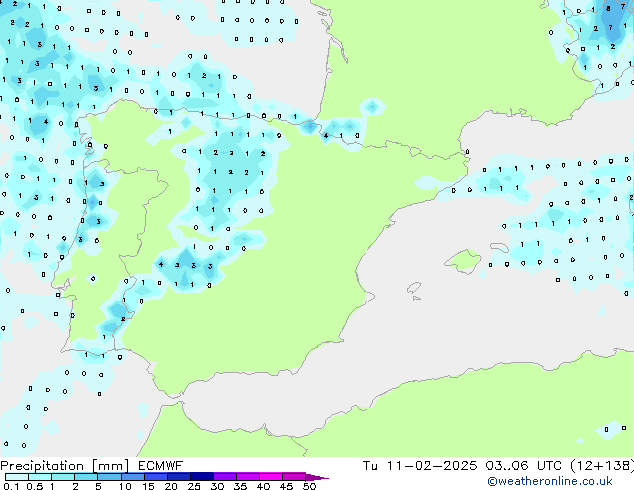The width and height of the screenshot is (634, 490).
Task: Click the '03..06 UTC' time text
Action: (523, 466)
